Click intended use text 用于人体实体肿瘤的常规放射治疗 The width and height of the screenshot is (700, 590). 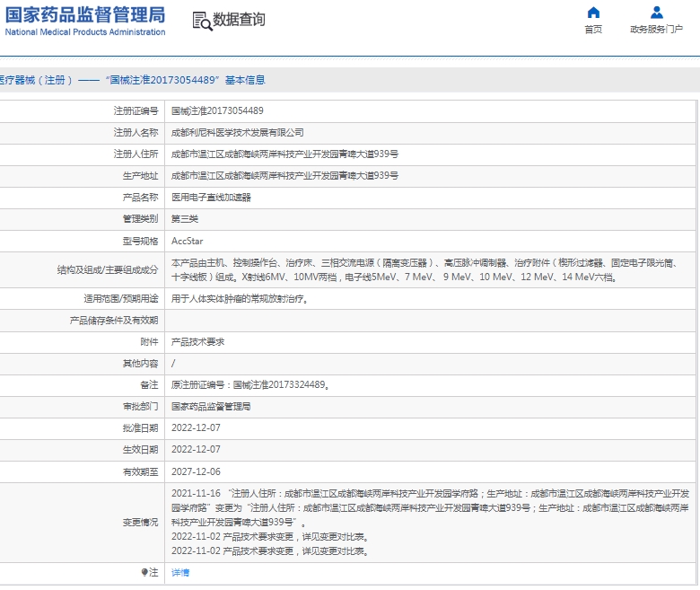click(x=240, y=299)
